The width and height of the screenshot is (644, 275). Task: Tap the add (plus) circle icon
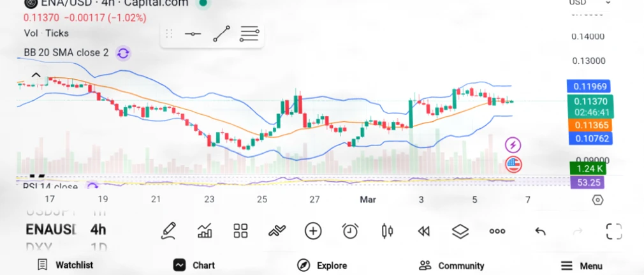[x=313, y=231]
